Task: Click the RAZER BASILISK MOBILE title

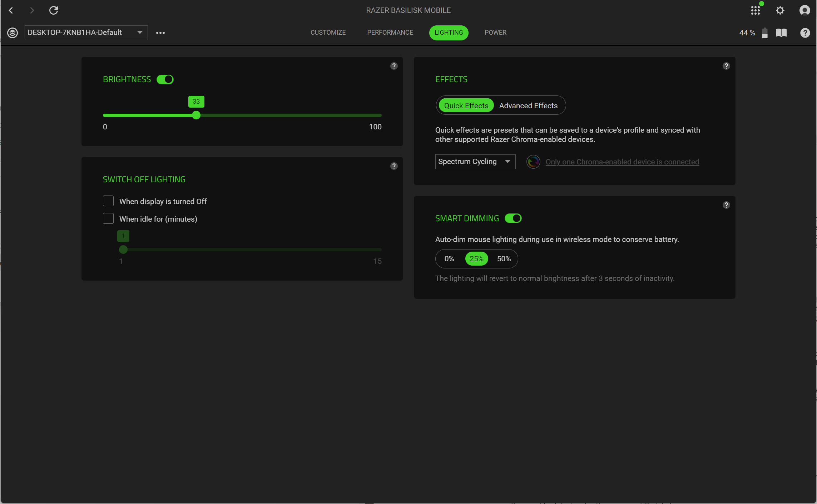Action: click(408, 10)
